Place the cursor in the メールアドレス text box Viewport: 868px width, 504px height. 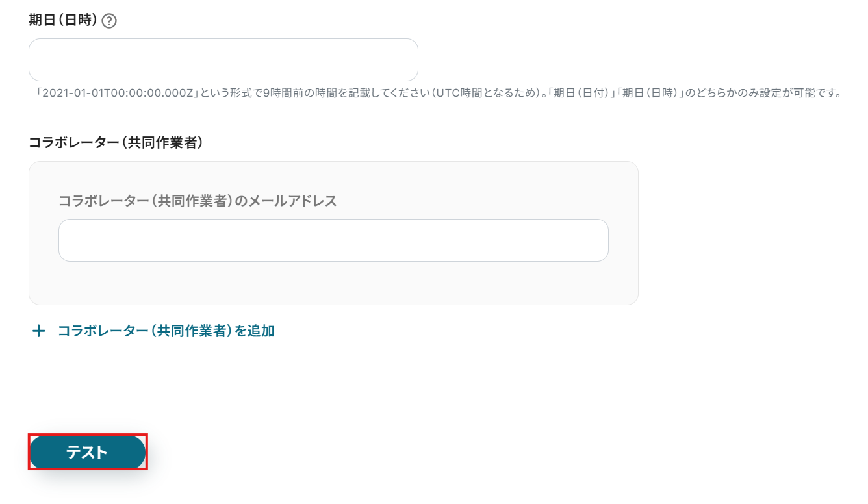333,240
